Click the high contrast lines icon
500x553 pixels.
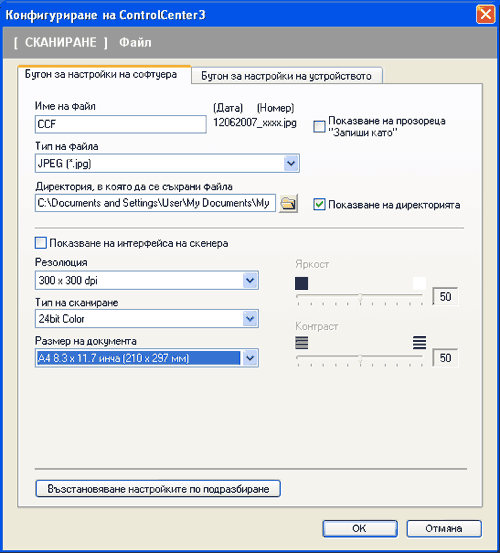click(x=419, y=343)
